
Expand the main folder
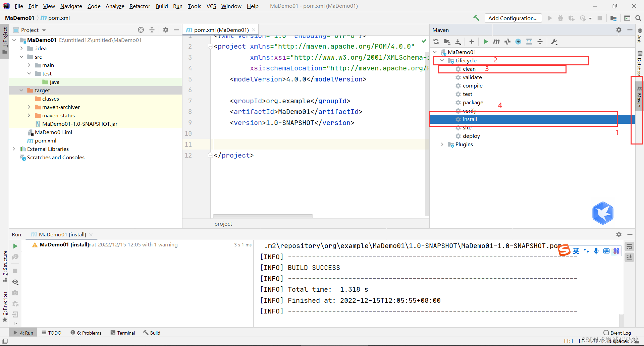coord(29,65)
